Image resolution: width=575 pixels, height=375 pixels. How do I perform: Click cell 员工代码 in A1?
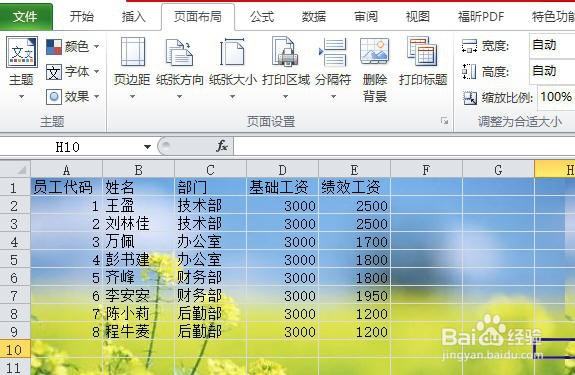pos(66,187)
